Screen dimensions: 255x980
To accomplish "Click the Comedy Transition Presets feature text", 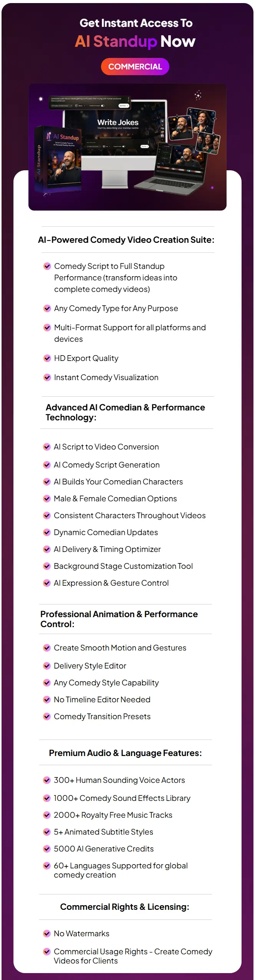I will [x=102, y=716].
